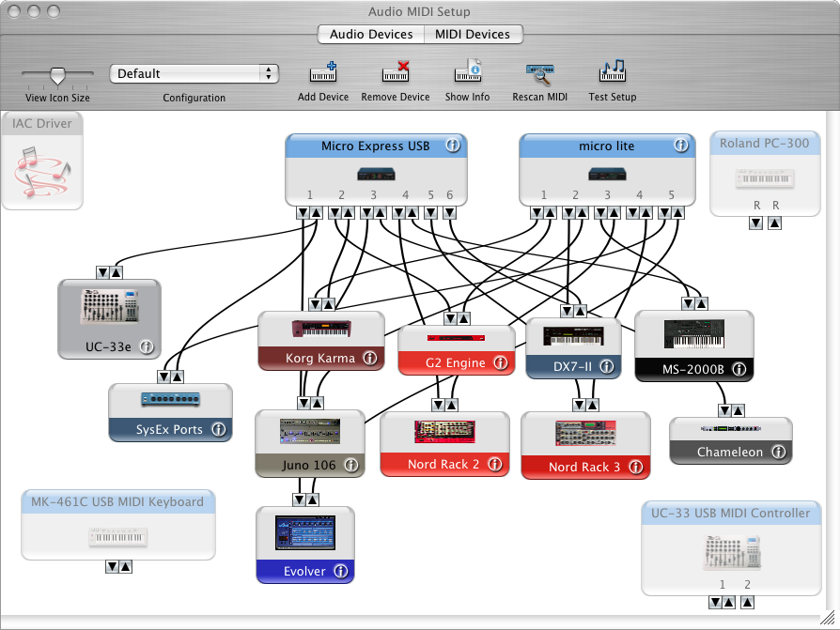The width and height of the screenshot is (840, 630).
Task: Show info for Evolver
Action: (341, 571)
